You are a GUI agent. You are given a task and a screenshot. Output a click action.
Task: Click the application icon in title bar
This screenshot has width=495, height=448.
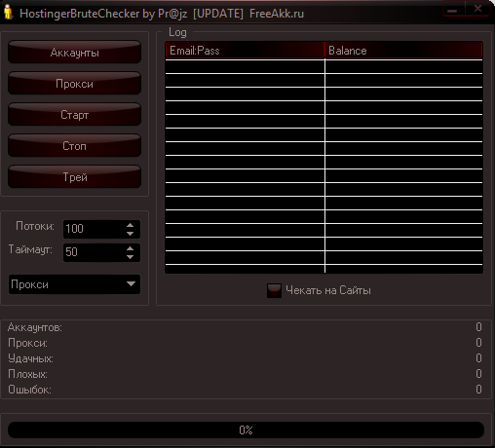tap(8, 13)
